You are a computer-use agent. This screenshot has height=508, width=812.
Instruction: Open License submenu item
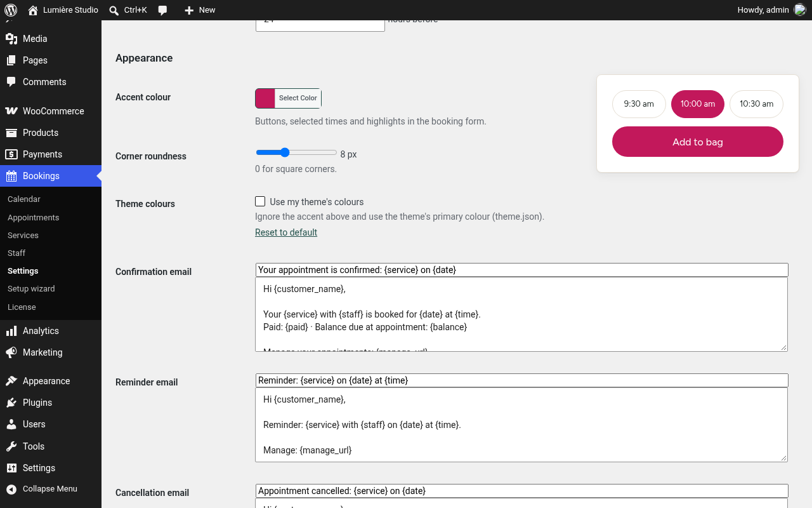[22, 307]
